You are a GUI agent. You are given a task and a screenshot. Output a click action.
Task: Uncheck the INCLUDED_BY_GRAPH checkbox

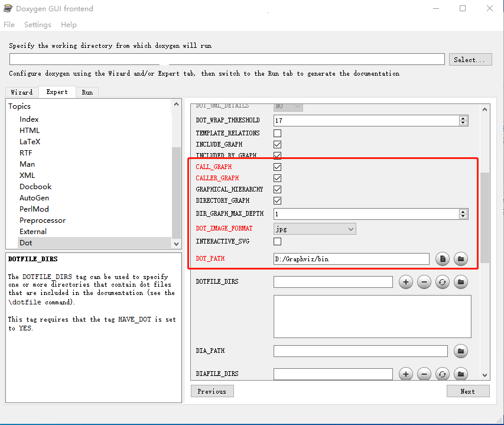[277, 155]
